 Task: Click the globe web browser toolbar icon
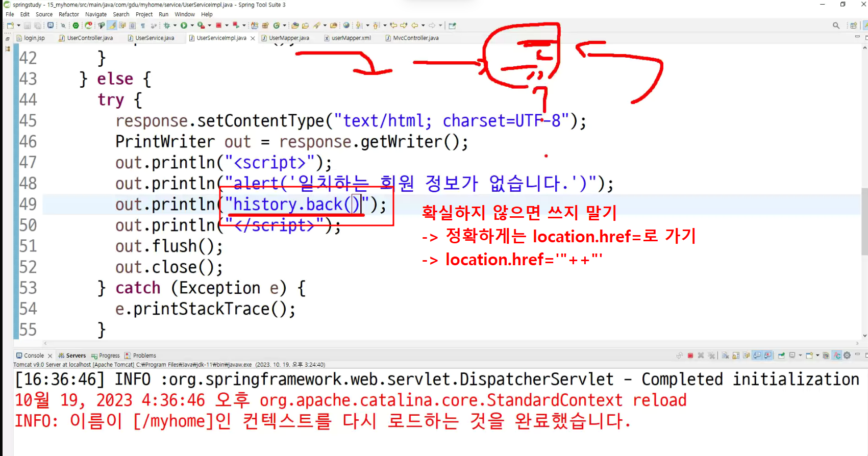pos(346,26)
